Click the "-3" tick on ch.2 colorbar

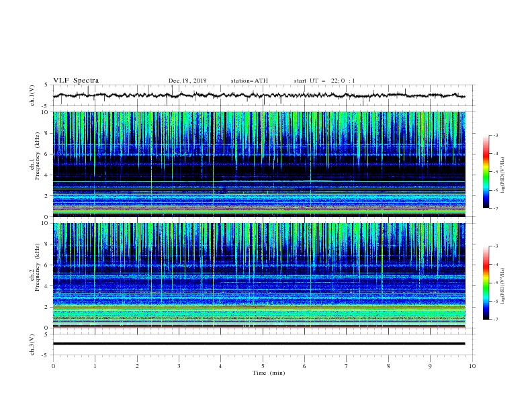pyautogui.click(x=495, y=246)
